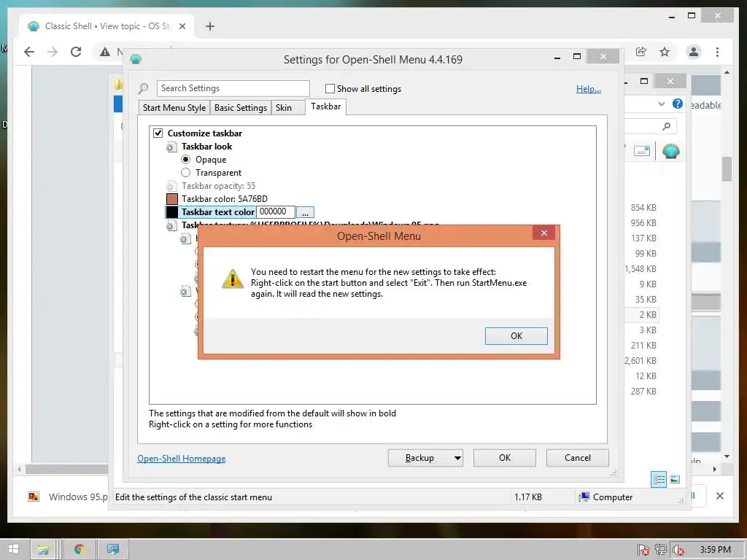Click the Not secure warning icon in the address bar
Screen dimensions: 747x560
tap(105, 52)
